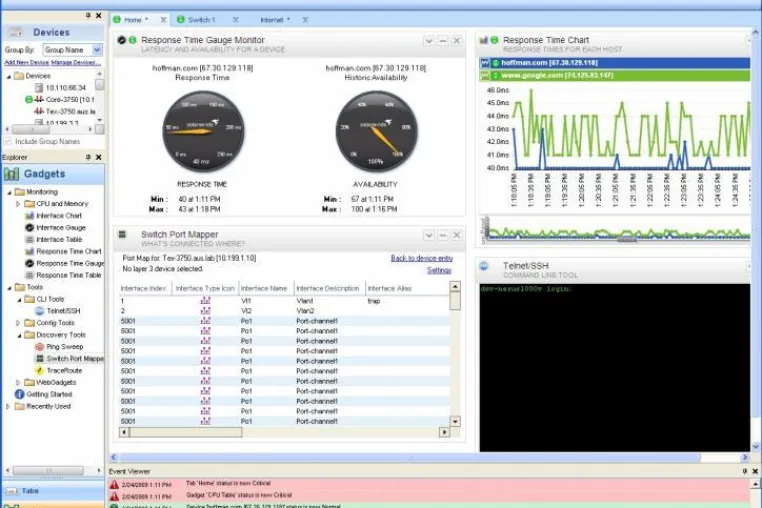Collapse the CLI Tools folder
762x508 pixels.
[x=19, y=299]
